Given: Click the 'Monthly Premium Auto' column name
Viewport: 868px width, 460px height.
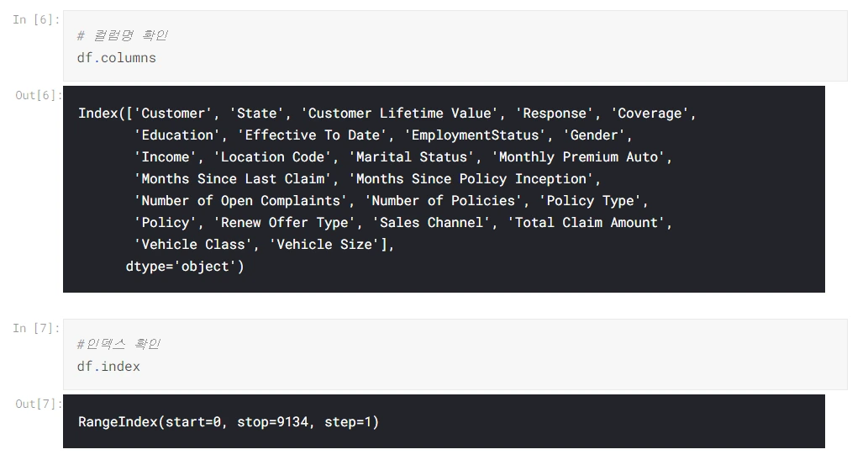Looking at the screenshot, I should 581,157.
